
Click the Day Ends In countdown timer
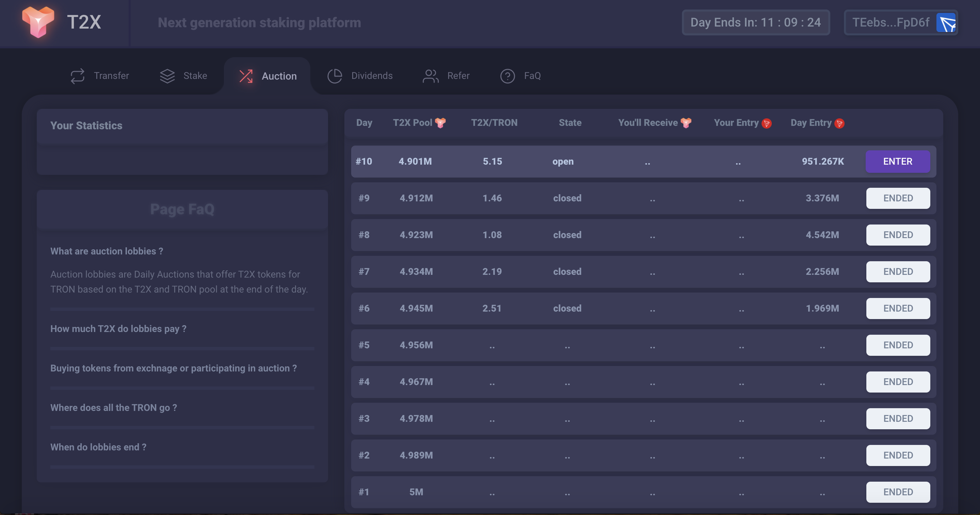(755, 22)
